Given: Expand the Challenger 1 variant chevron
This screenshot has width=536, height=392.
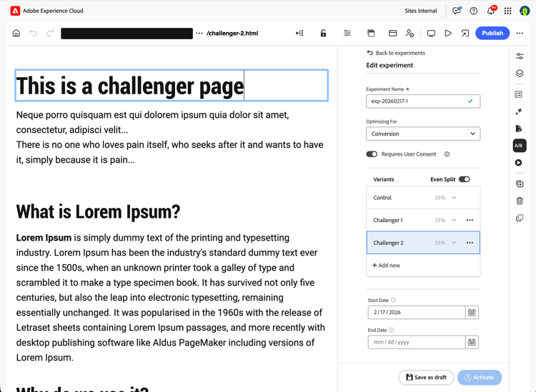Looking at the screenshot, I should (x=454, y=220).
